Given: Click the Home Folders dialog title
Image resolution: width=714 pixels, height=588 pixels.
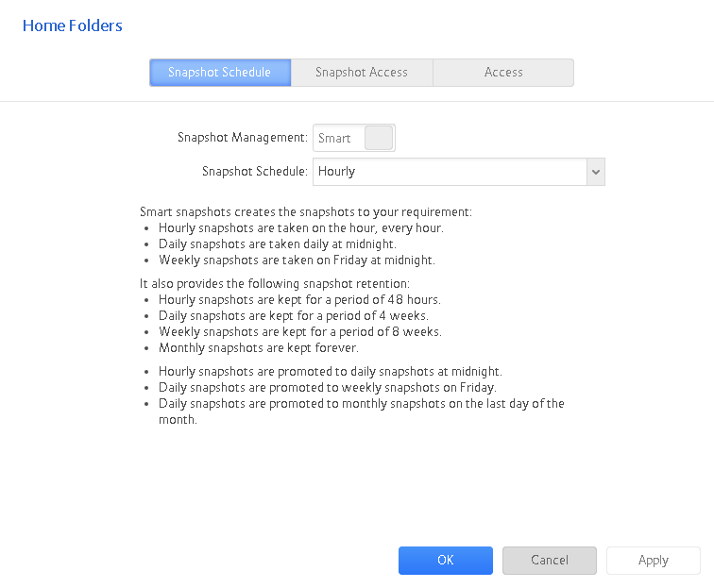Looking at the screenshot, I should pos(73,25).
